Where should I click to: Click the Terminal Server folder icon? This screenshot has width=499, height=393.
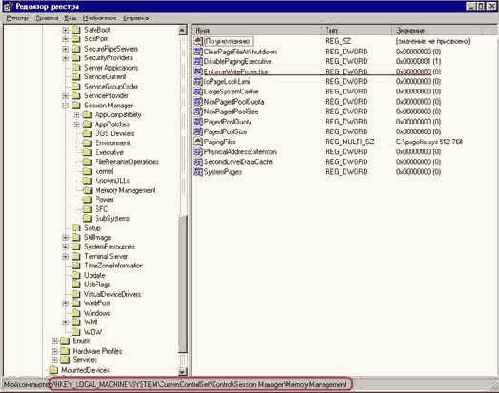point(76,256)
